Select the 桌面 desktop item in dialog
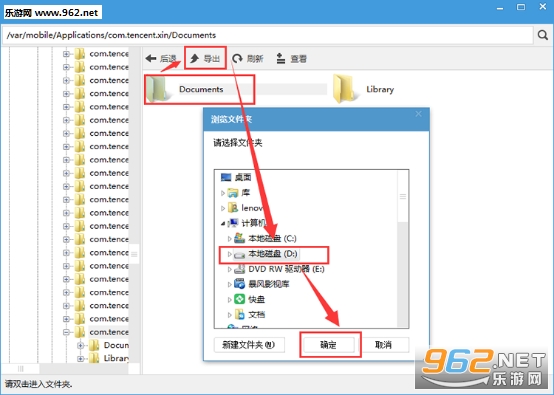This screenshot has width=554, height=395. 236,177
